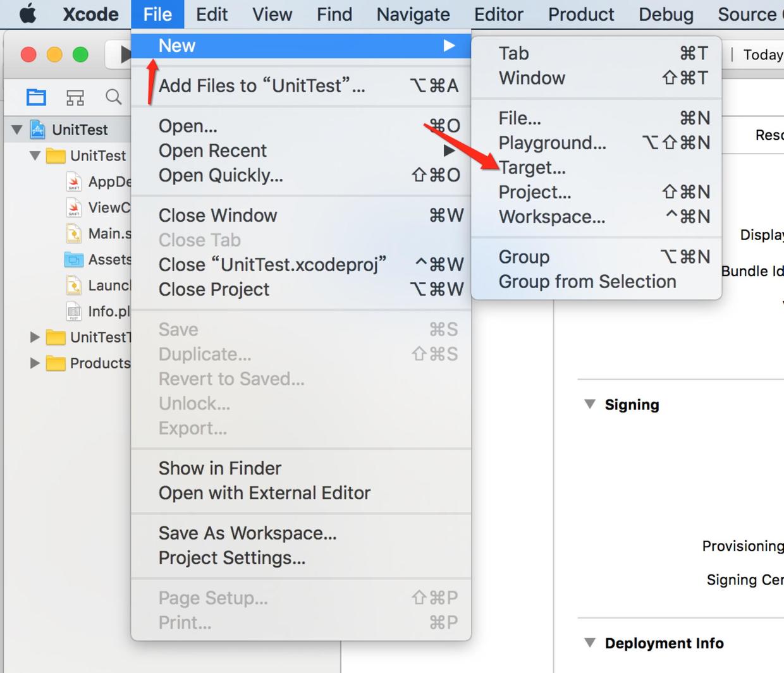The height and width of the screenshot is (673, 784).
Task: Click the Info.plist file icon
Action: click(x=74, y=311)
